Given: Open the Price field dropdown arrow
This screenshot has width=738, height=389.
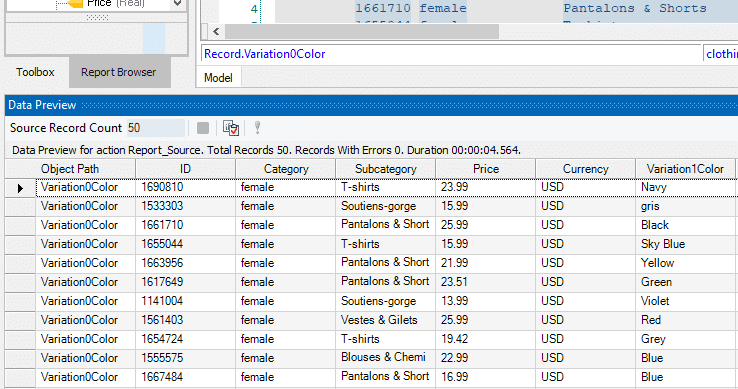Looking at the screenshot, I should [x=177, y=4].
